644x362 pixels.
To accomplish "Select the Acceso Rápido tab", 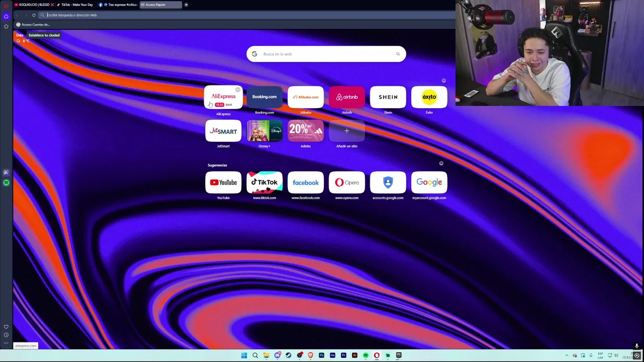I will 160,5.
